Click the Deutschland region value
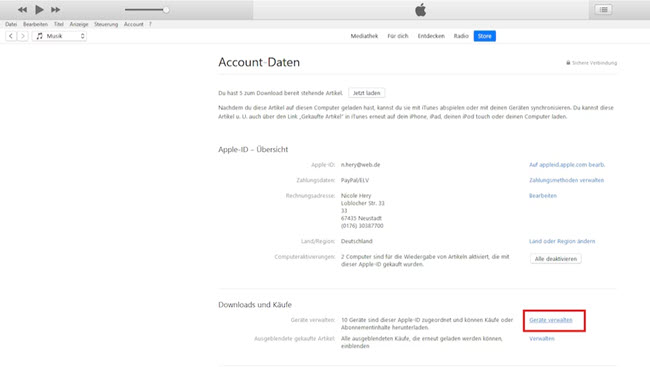 click(x=357, y=241)
